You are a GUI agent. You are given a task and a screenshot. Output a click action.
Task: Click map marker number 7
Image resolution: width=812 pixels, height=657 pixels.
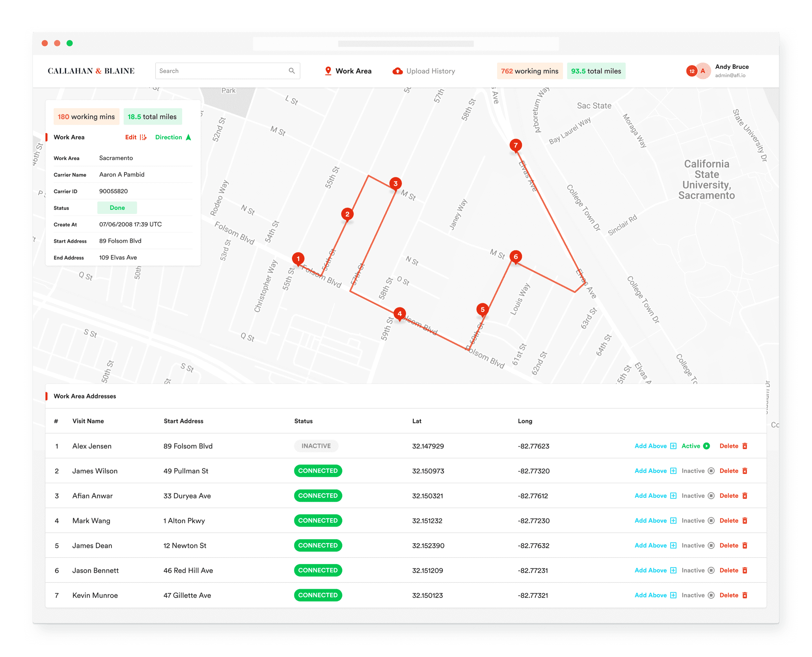point(515,145)
